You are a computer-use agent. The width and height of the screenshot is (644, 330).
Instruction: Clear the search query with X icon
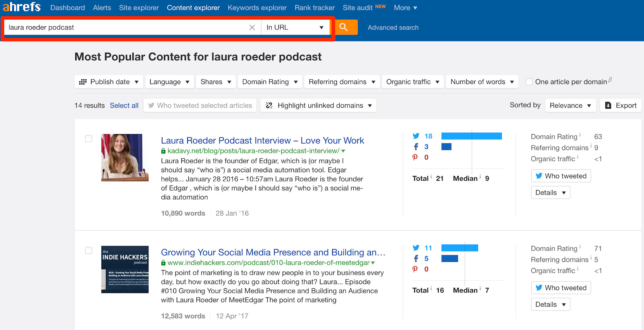[x=252, y=27]
